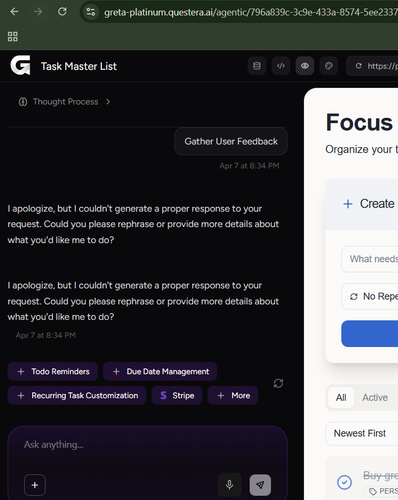Go back using the browser back arrow
Image resolution: width=398 pixels, height=500 pixels.
click(14, 12)
